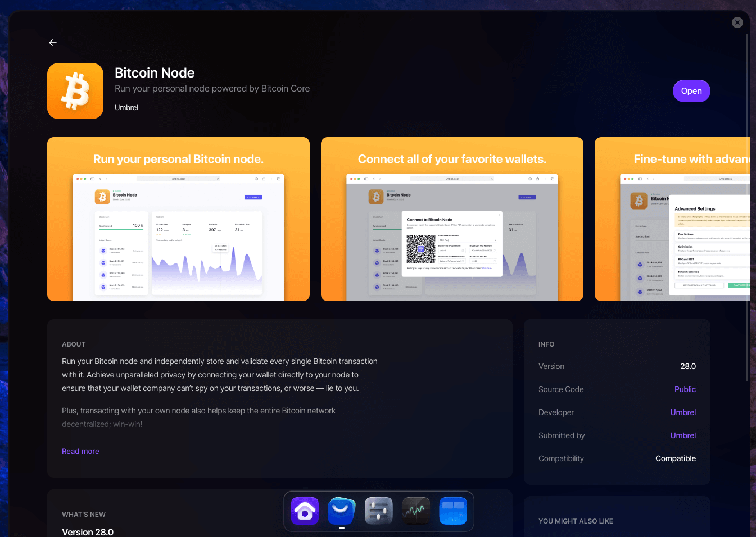
Task: Open the App Store bag icon in dock
Action: (x=342, y=511)
